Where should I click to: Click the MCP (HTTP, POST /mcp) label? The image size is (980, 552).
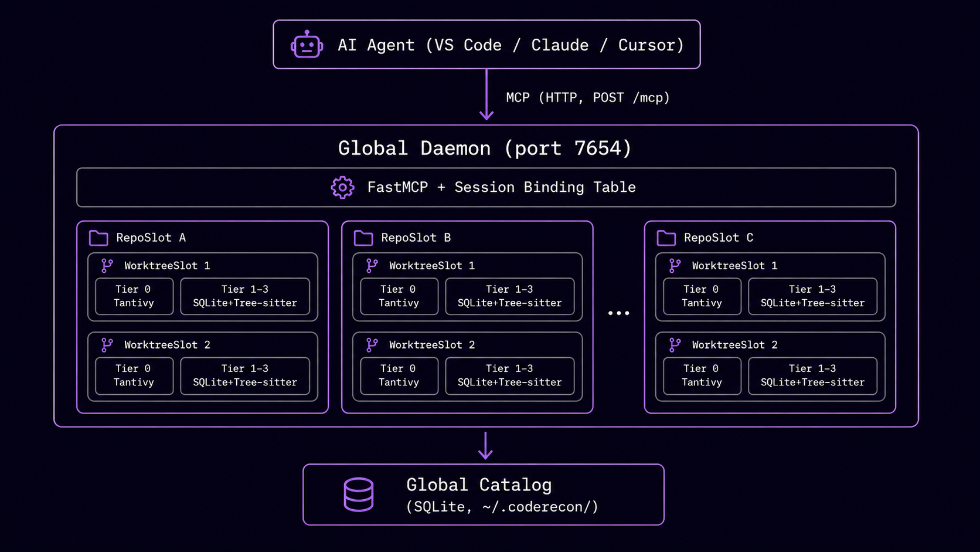pos(588,97)
